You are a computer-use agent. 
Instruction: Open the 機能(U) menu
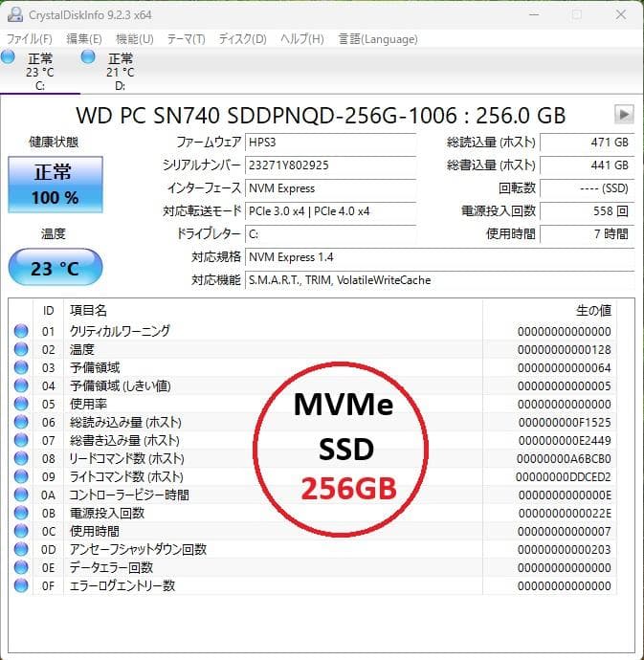click(134, 39)
